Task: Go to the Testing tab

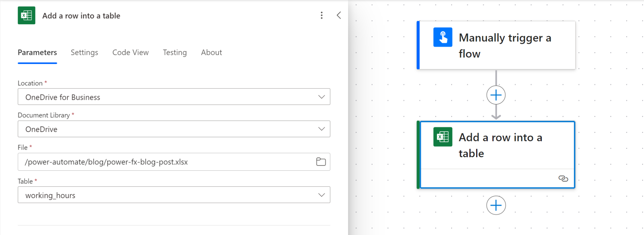Action: pos(175,53)
